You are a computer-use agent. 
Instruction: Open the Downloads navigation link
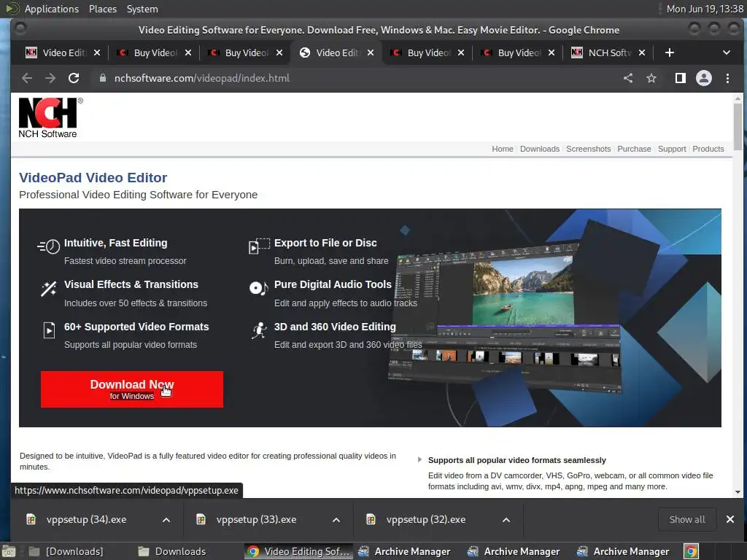[540, 149]
